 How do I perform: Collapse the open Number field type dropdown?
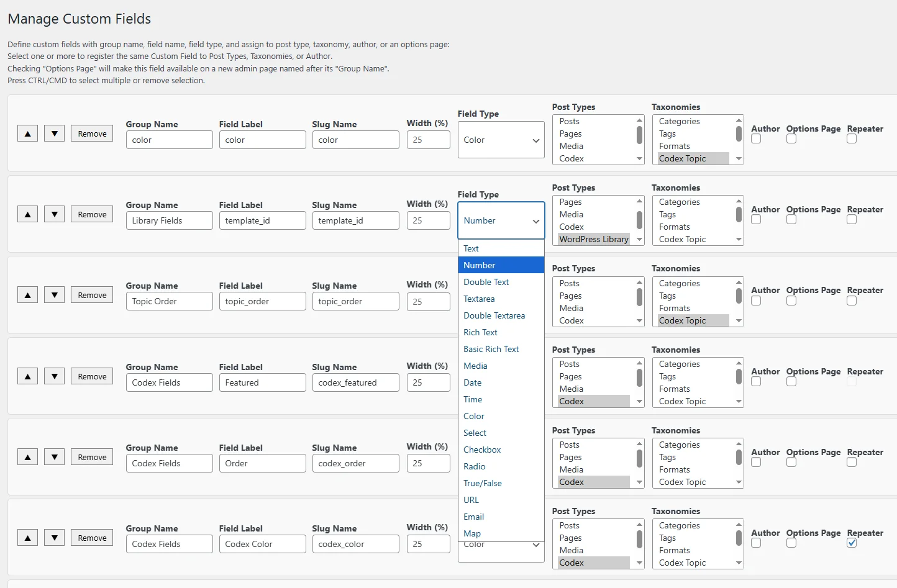pyautogui.click(x=501, y=220)
